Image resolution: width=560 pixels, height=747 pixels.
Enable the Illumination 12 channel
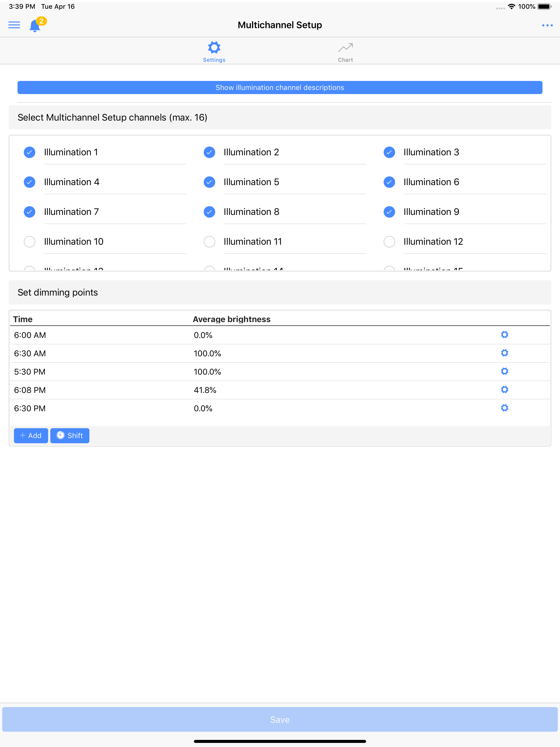click(389, 242)
